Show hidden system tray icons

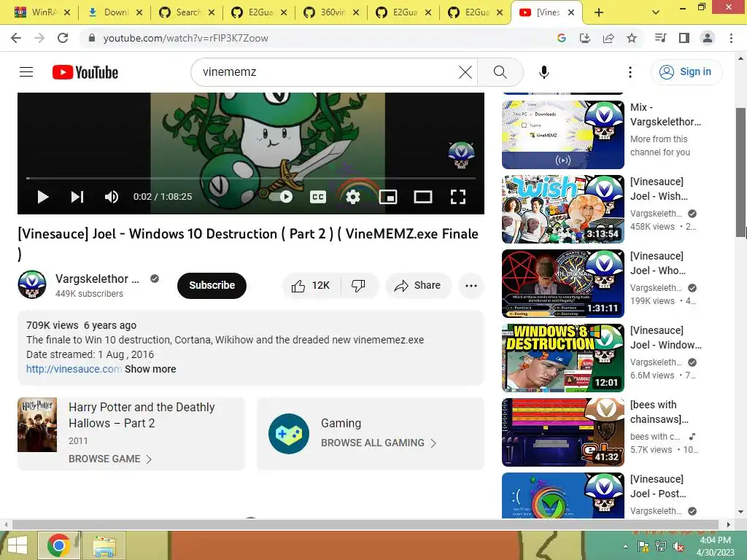[625, 546]
